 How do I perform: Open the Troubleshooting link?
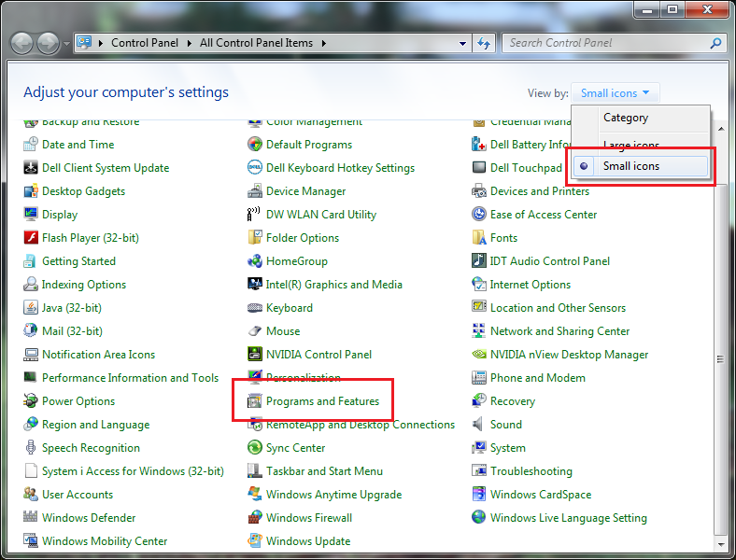(x=531, y=471)
